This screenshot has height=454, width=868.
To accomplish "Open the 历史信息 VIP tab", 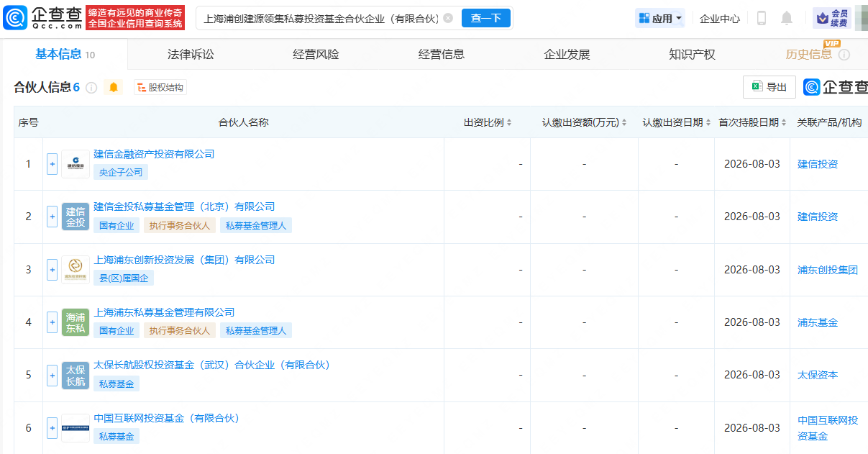I will [x=809, y=54].
